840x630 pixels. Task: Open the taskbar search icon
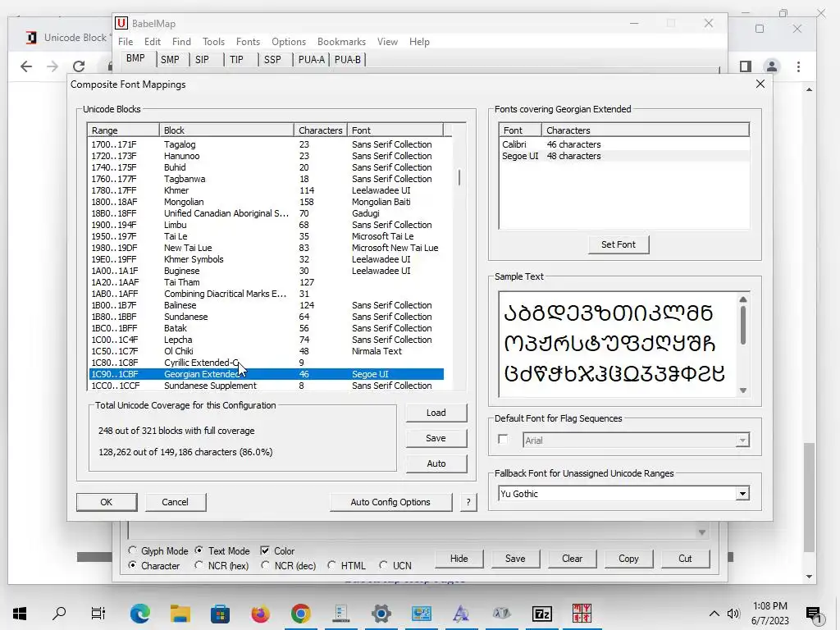click(x=59, y=613)
